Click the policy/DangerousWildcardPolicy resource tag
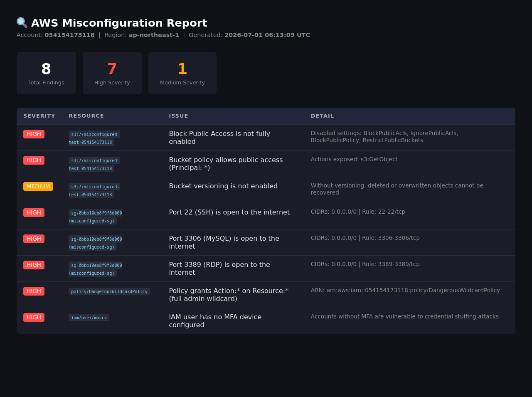 109,291
